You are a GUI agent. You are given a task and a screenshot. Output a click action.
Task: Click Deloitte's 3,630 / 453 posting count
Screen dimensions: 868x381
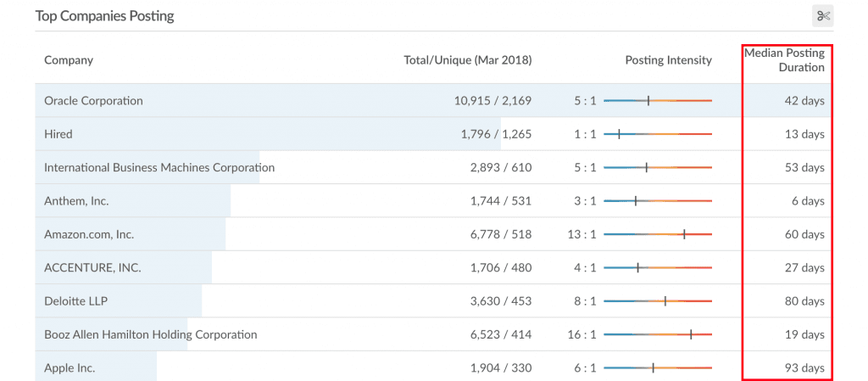click(x=501, y=301)
